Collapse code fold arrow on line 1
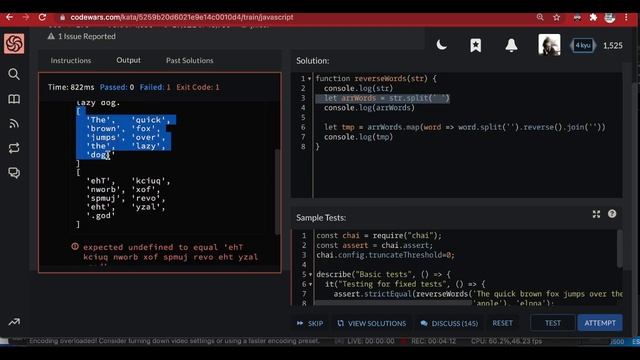 (x=309, y=78)
